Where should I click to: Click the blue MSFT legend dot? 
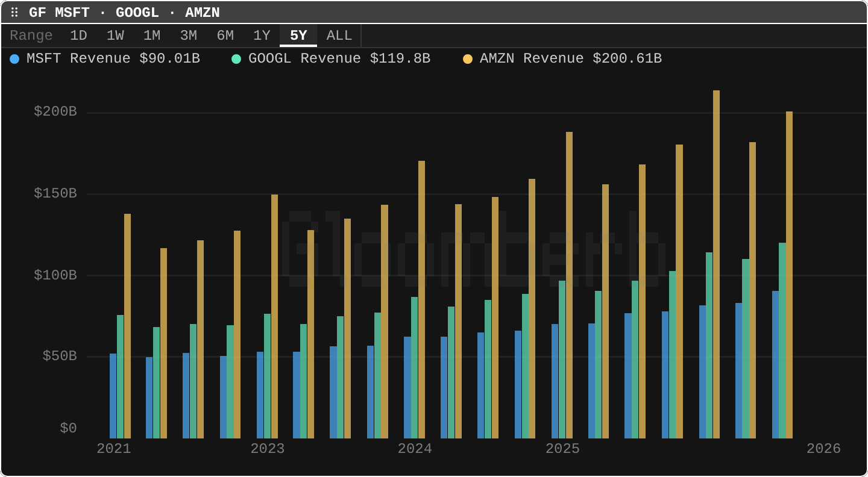click(x=15, y=59)
